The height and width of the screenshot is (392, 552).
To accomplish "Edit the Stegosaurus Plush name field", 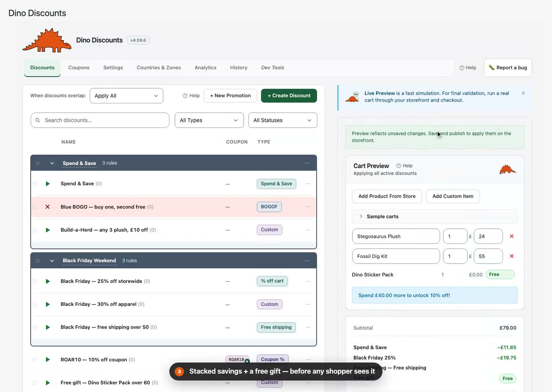I will (x=396, y=236).
